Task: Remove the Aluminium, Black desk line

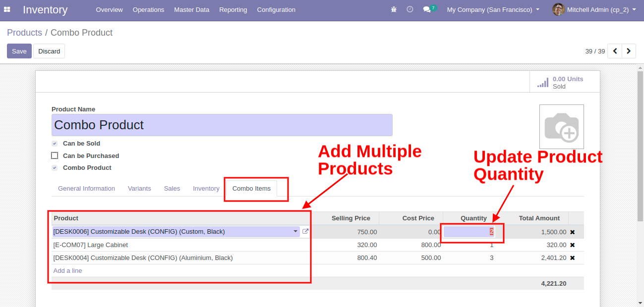Action: click(x=572, y=258)
